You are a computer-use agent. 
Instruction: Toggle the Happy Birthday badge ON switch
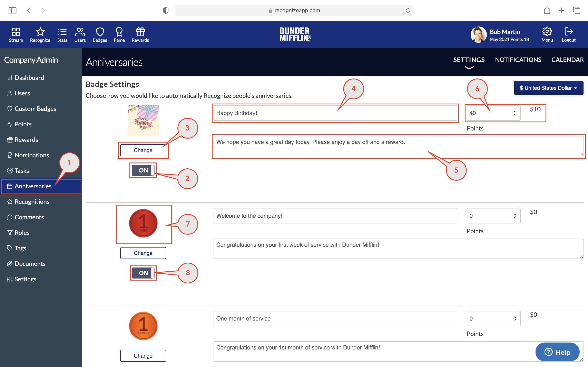(x=143, y=170)
